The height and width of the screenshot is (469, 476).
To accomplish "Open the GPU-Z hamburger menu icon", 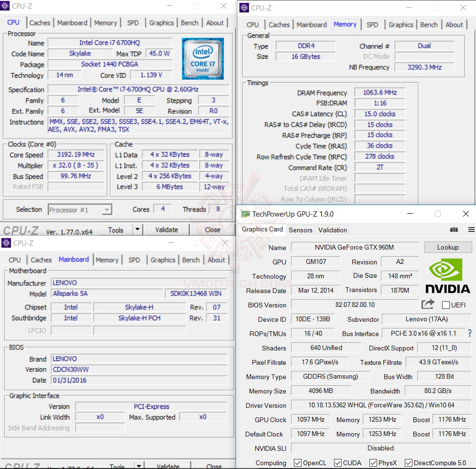I will coord(471,229).
